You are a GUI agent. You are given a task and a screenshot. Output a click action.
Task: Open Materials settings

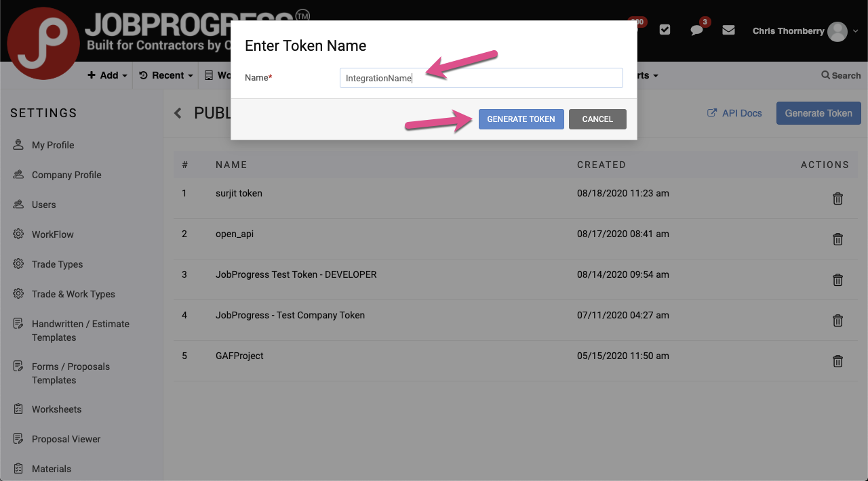click(x=52, y=469)
